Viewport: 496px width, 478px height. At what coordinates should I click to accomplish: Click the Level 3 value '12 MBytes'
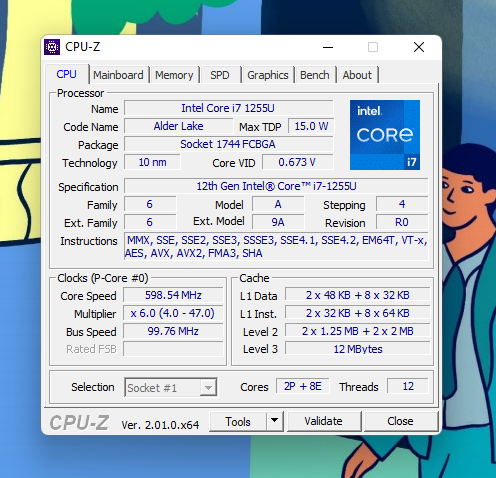coord(358,349)
